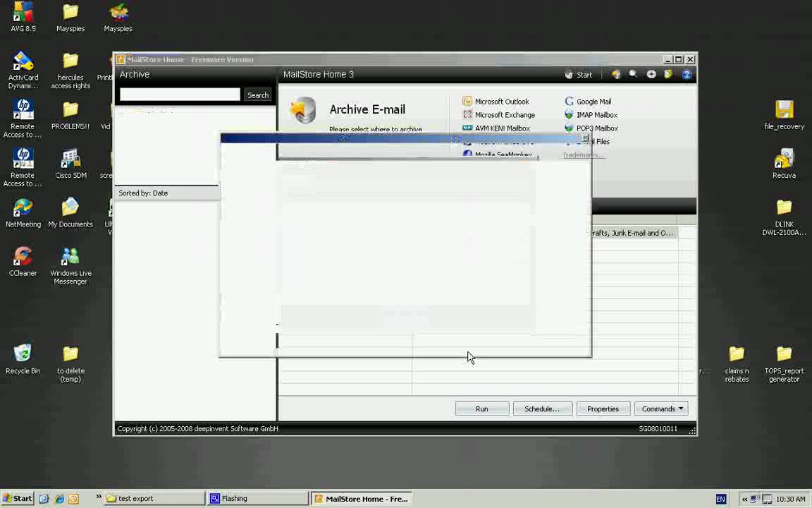Open the to delete (temp) folder
Viewport: 812px width, 508px height.
[x=70, y=364]
